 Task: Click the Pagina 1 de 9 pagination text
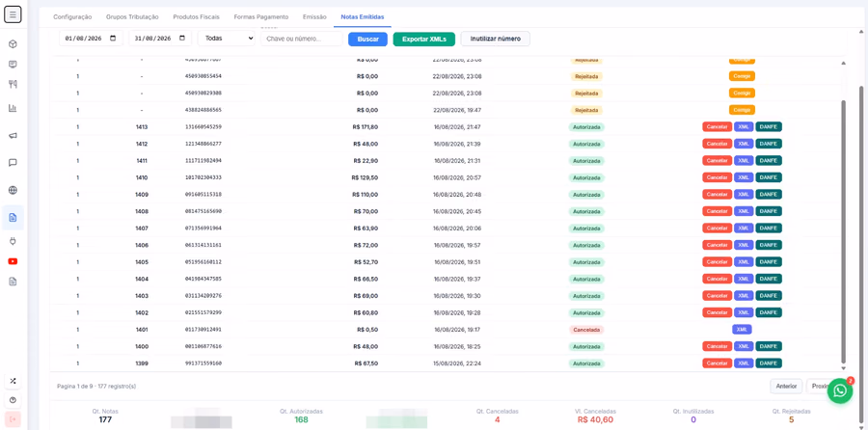[x=96, y=386]
